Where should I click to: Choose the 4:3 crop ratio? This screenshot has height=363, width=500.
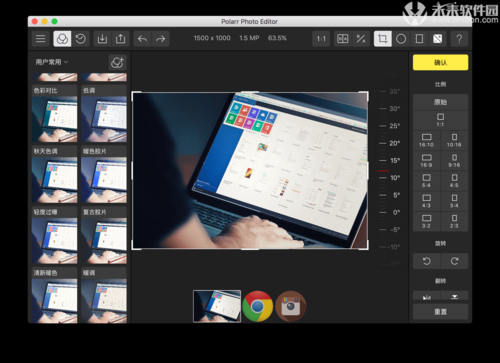coord(426,201)
